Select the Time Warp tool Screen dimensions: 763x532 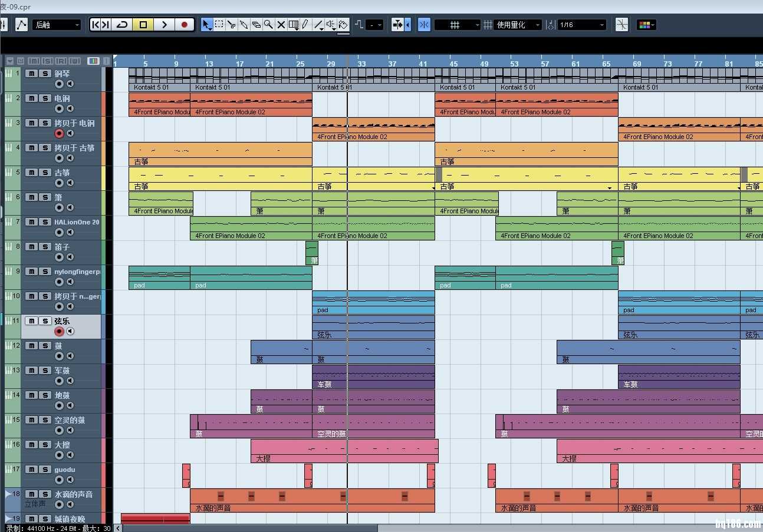293,25
